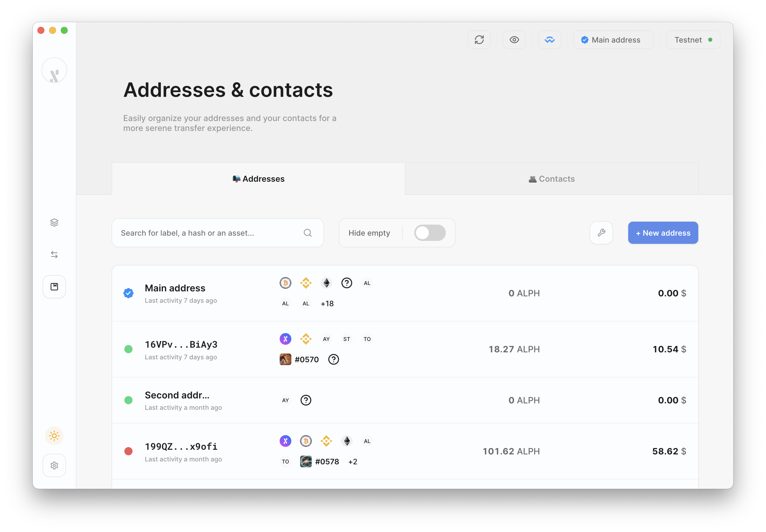Click the AY token badge in Second addr... row

coord(285,400)
